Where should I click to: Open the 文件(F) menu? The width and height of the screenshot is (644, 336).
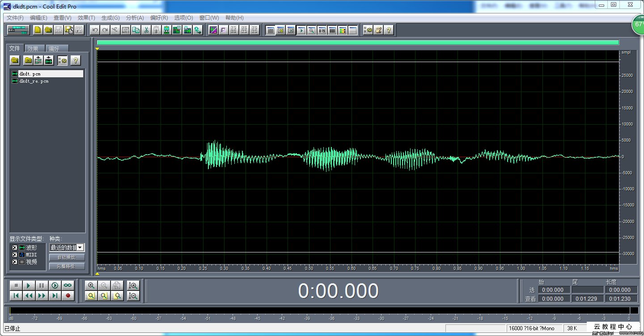(15, 18)
